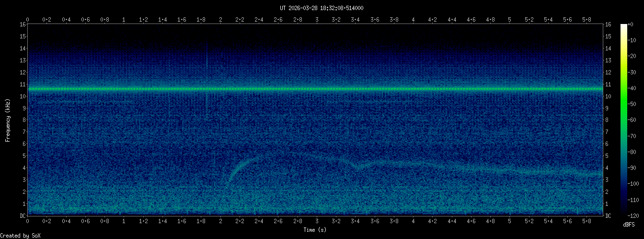Image resolution: width=644 pixels, height=239 pixels.
Task: Click the 5 kHz tick on right frequency axis
Action: [608, 156]
